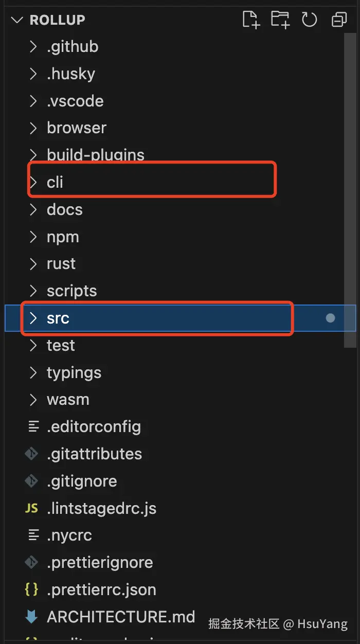Click the .prettierrc.json braces icon
Viewport: 360px width, 644px height.
[x=32, y=589]
